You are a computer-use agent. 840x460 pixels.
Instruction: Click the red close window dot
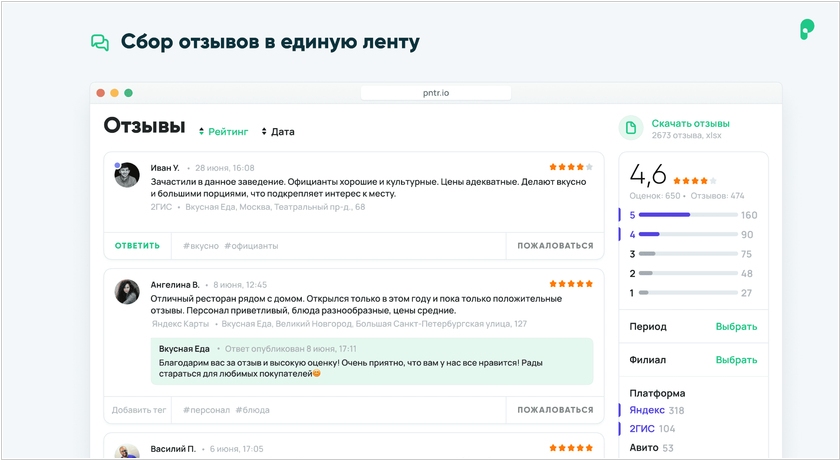click(x=100, y=93)
